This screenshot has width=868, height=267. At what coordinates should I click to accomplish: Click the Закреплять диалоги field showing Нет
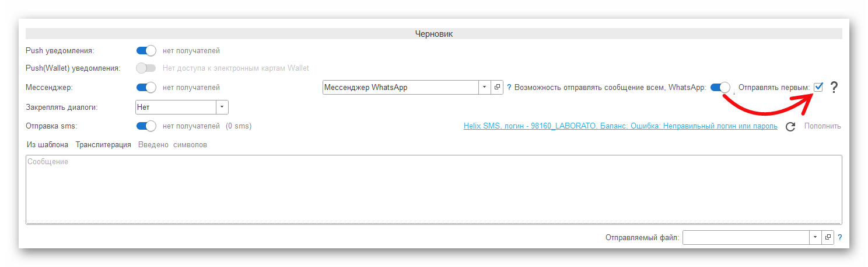coord(176,108)
